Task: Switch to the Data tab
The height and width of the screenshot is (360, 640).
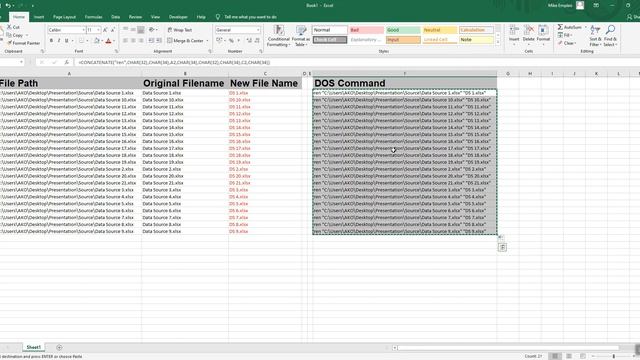Action: [x=116, y=17]
